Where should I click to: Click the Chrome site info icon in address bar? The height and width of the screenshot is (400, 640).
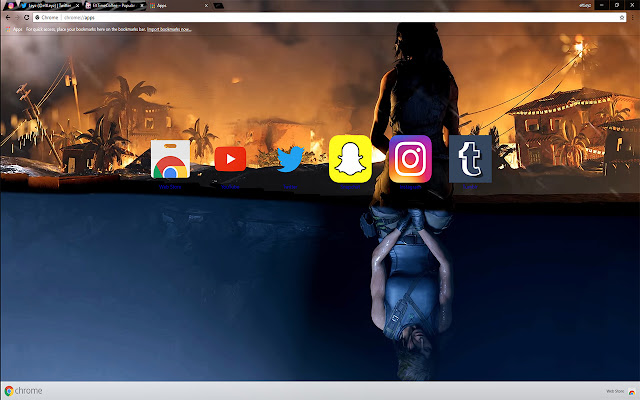pos(37,18)
